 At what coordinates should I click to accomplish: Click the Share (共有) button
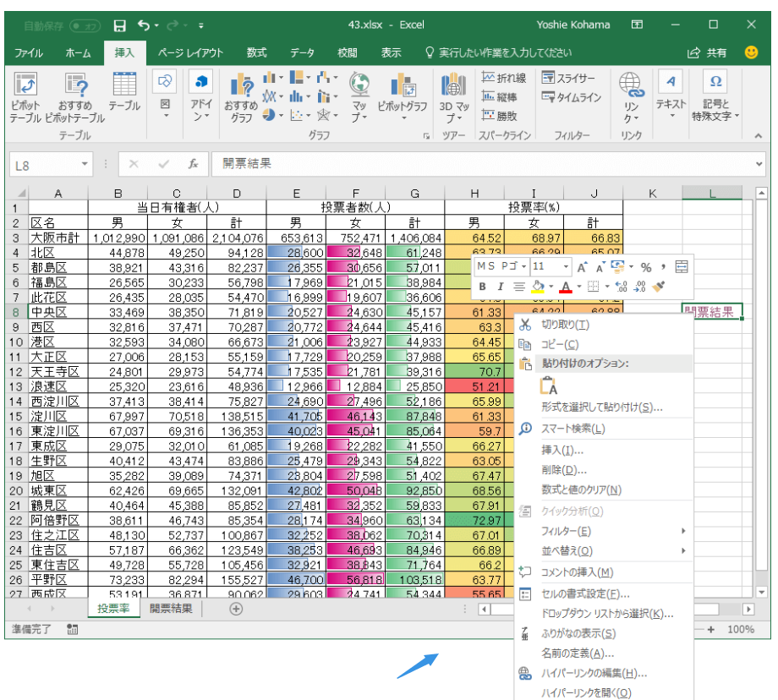tap(707, 52)
